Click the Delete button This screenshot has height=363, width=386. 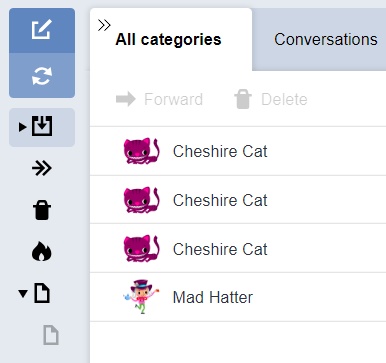(x=271, y=99)
